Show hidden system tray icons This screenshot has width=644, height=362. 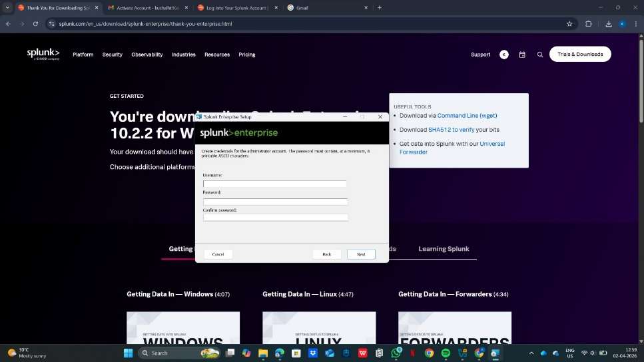[531, 353]
